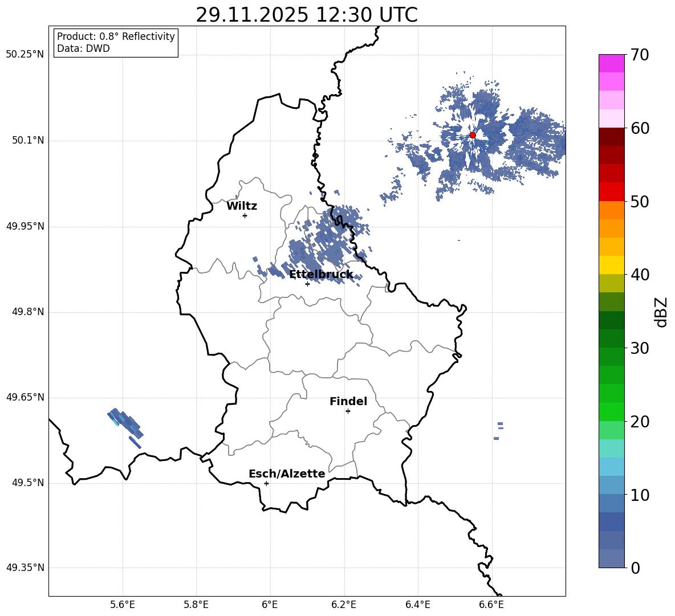Click the 'Esch/Alzette' city label
This screenshot has width=675, height=616.
point(287,474)
